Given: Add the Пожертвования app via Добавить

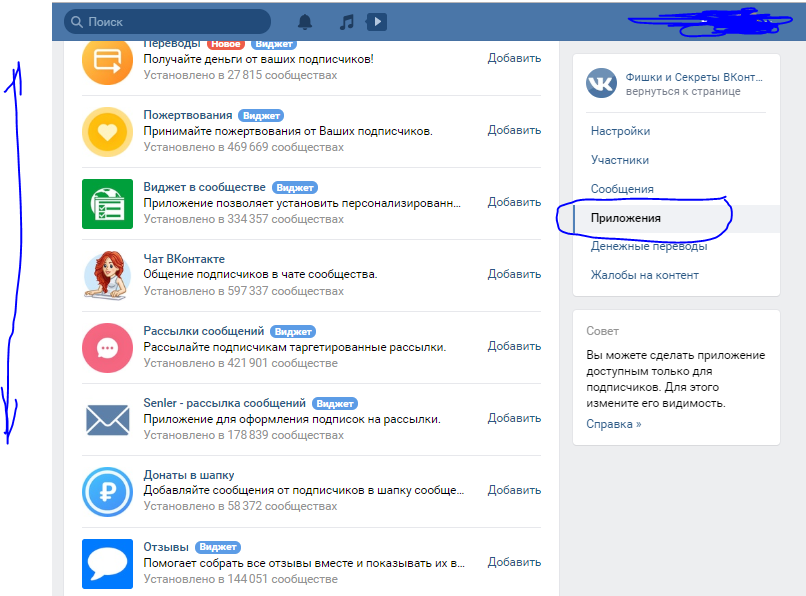Looking at the screenshot, I should click(514, 130).
